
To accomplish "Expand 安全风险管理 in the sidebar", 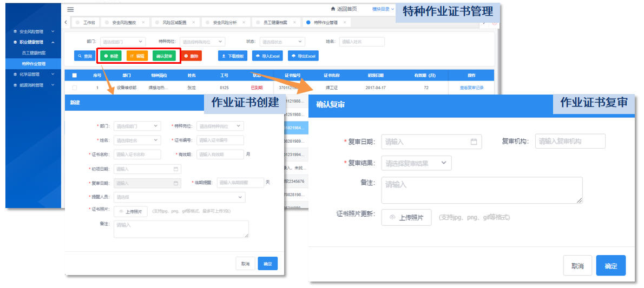I will click(32, 32).
